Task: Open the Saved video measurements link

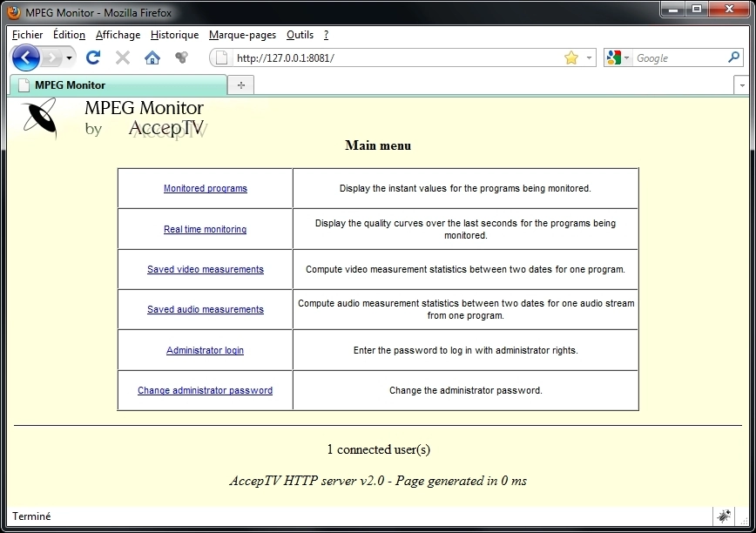Action: pyautogui.click(x=206, y=269)
